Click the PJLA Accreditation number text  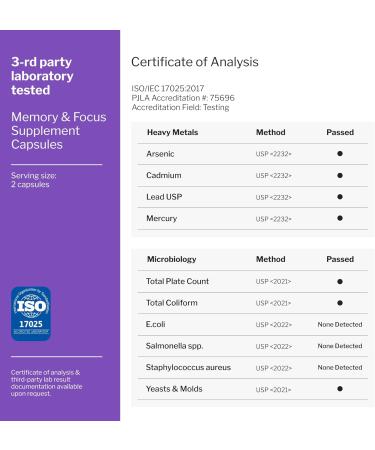coord(183,98)
